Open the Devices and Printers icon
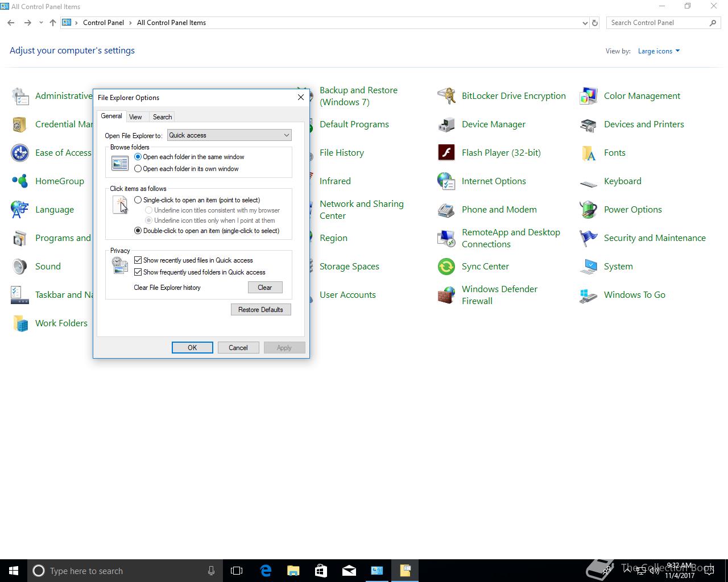This screenshot has width=728, height=582. tap(589, 124)
